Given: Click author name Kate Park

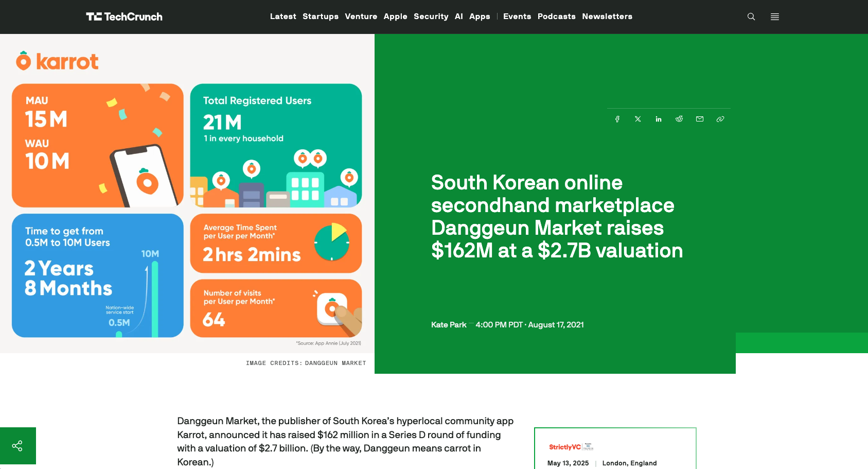Looking at the screenshot, I should pos(449,325).
